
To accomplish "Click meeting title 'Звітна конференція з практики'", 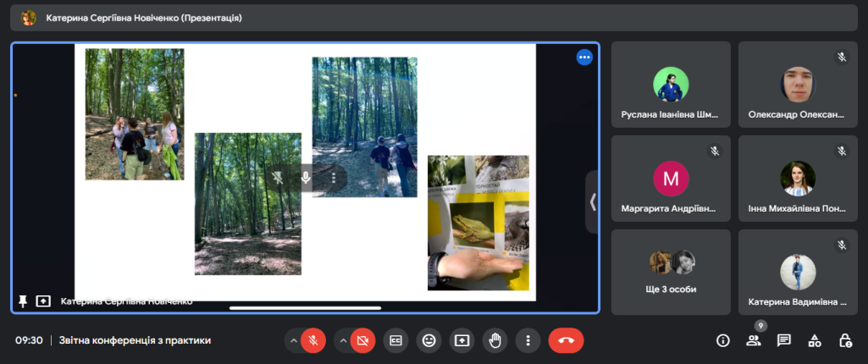I will click(135, 341).
